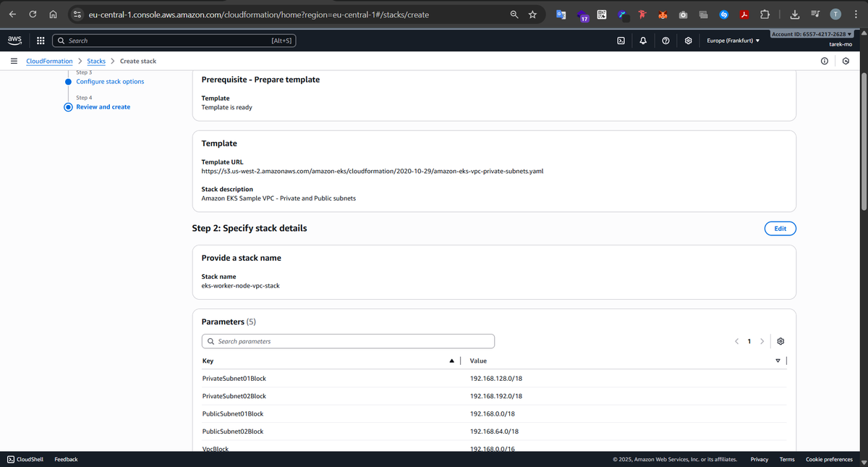Viewport: 868px width, 467px height.
Task: Open AWS console settings gear
Action: coord(688,41)
